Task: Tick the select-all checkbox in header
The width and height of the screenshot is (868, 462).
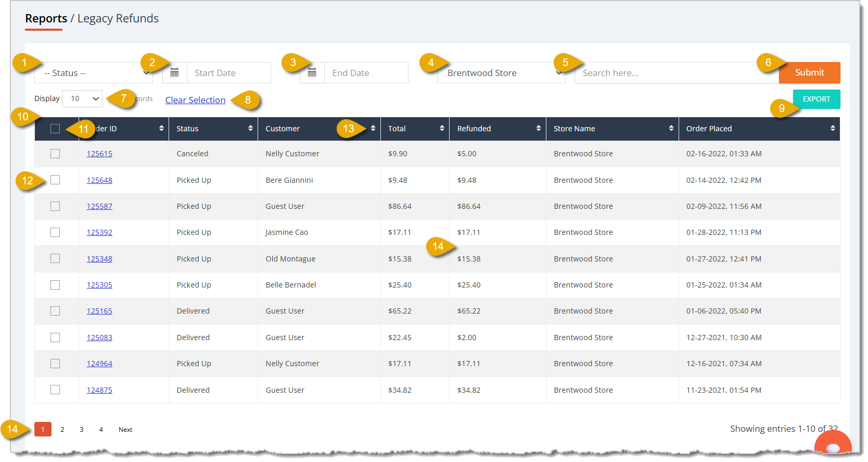Action: point(55,129)
